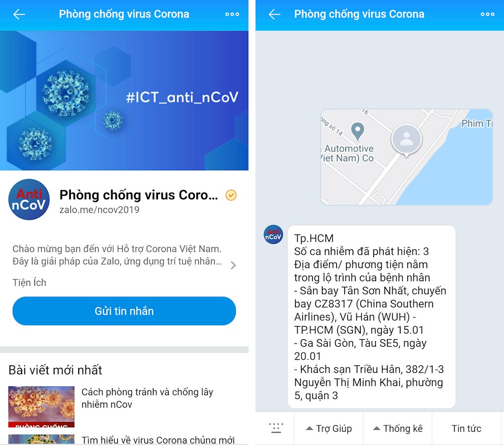Tap the back arrow in the chat screen
504x445 pixels.
click(x=274, y=14)
